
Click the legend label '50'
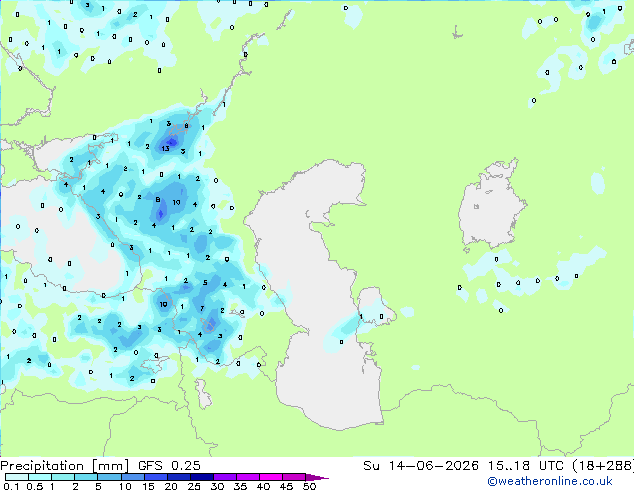pyautogui.click(x=309, y=486)
